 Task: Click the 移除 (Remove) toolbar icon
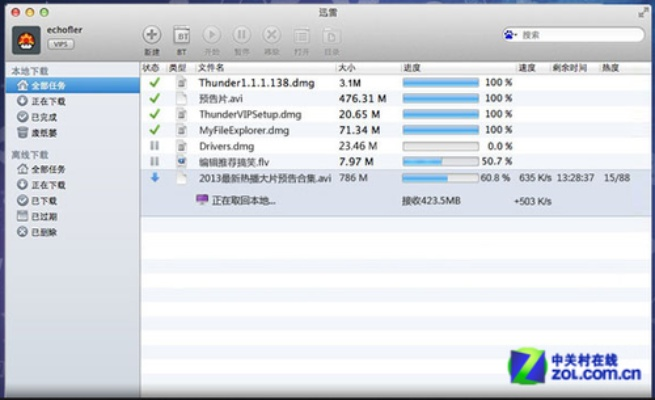click(271, 36)
